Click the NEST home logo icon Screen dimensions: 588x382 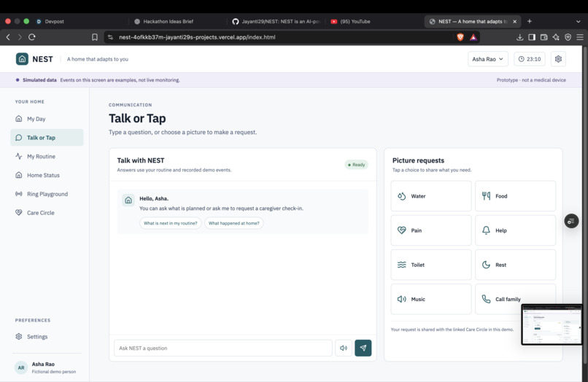click(x=22, y=59)
